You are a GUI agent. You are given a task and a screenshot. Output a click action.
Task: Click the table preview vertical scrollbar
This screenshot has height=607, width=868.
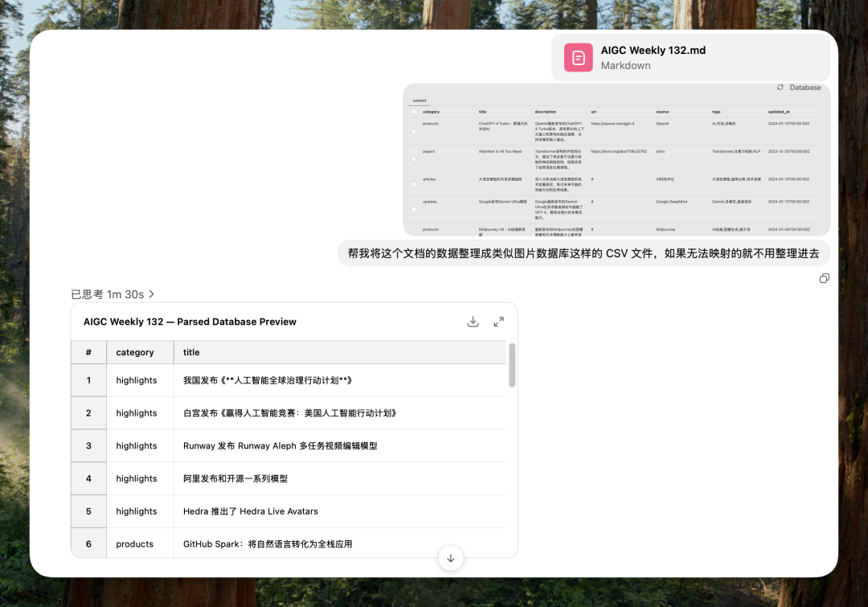(512, 366)
